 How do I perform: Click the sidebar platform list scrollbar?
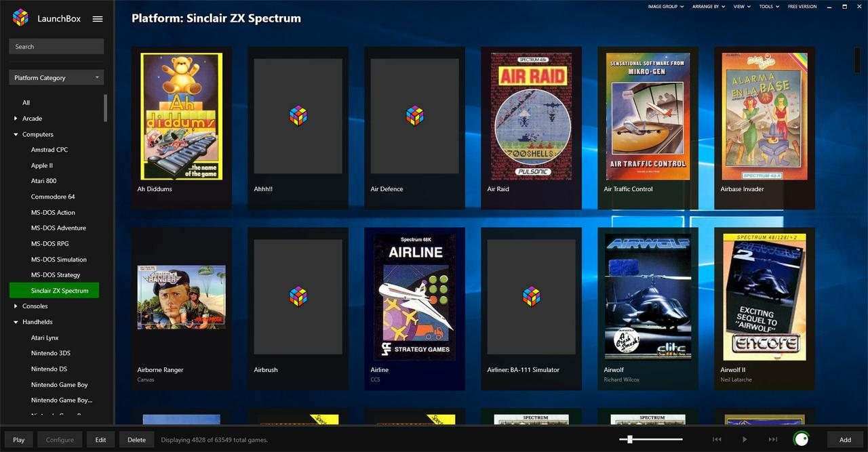coord(105,108)
